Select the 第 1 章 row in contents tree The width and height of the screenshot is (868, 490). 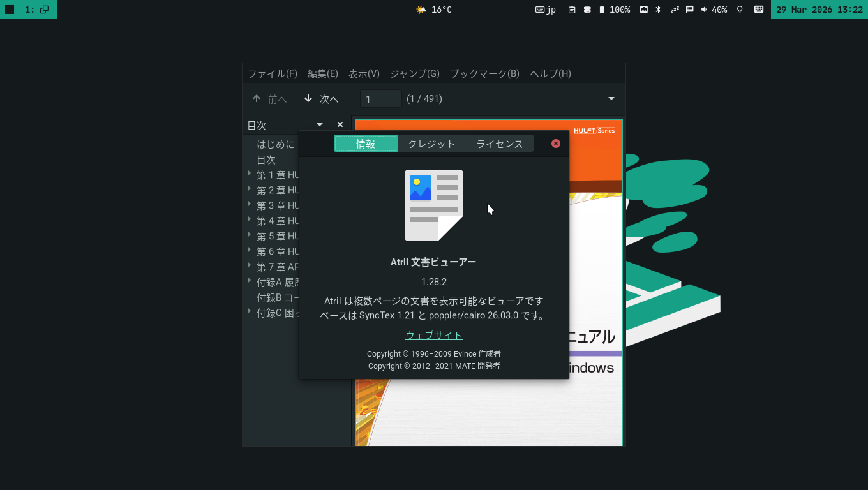271,175
